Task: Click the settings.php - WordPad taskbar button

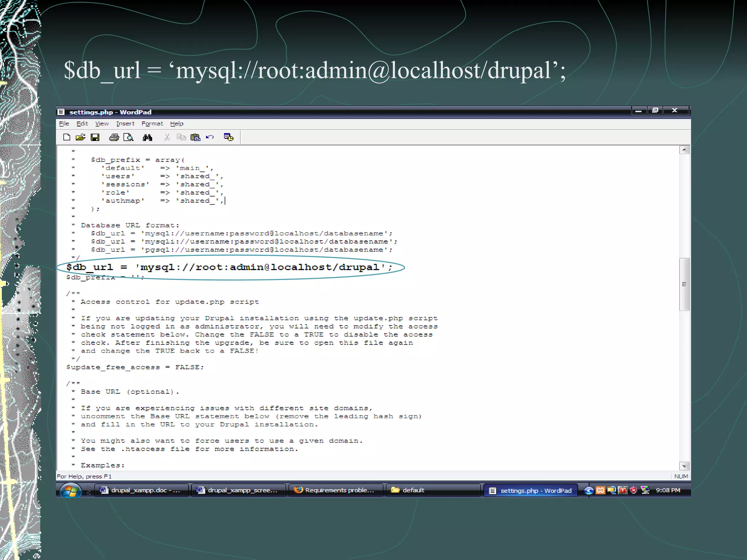Action: (x=531, y=491)
